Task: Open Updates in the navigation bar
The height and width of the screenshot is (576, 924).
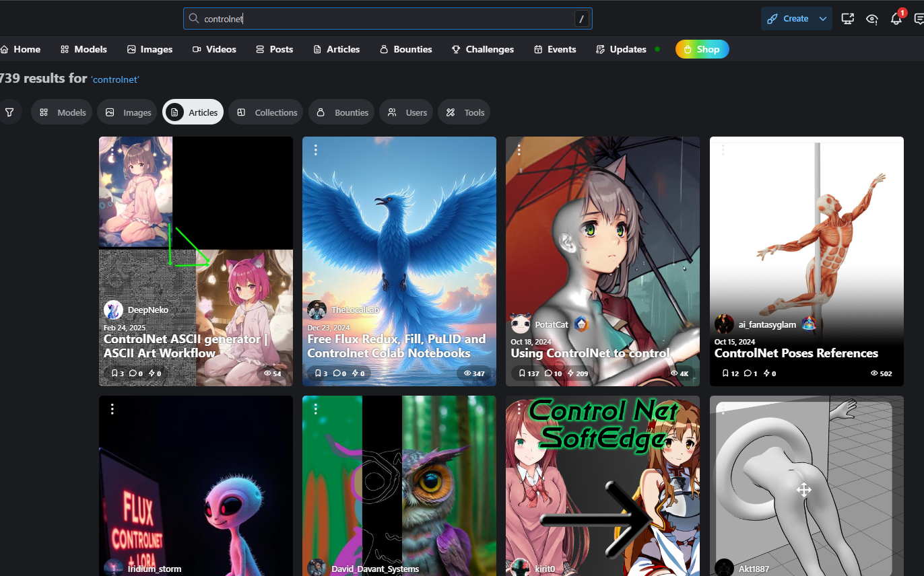Action: (x=621, y=49)
